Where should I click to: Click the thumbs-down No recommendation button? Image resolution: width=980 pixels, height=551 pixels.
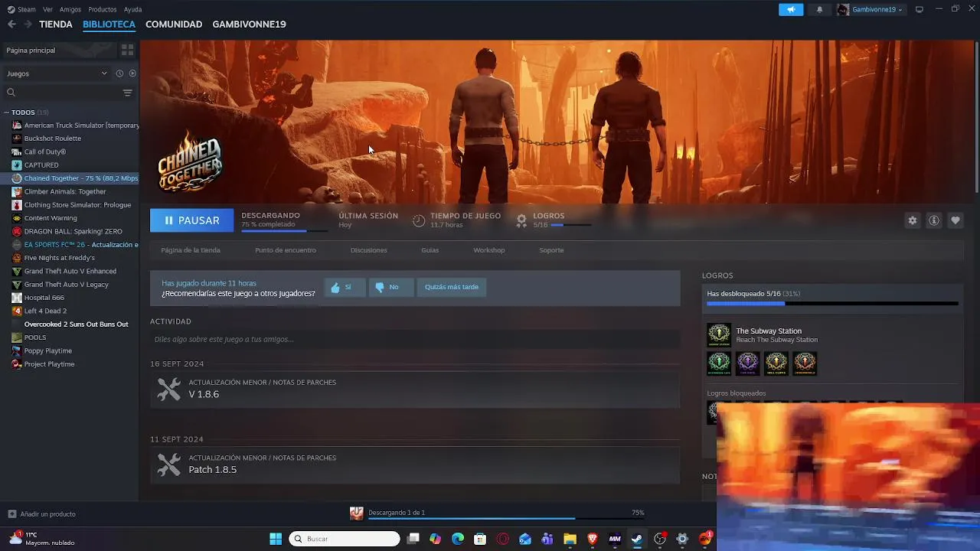click(390, 287)
